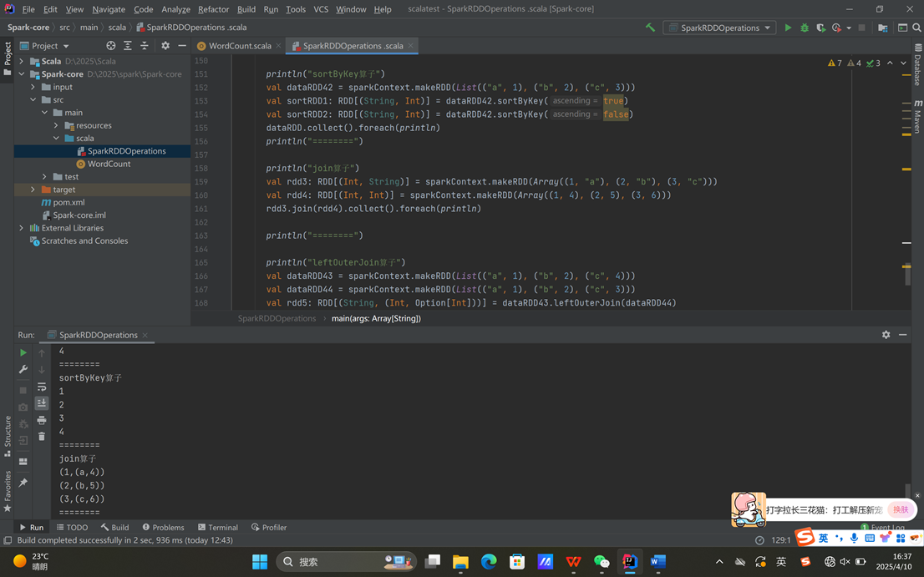Click the wrench icon in the Run panel

point(23,369)
